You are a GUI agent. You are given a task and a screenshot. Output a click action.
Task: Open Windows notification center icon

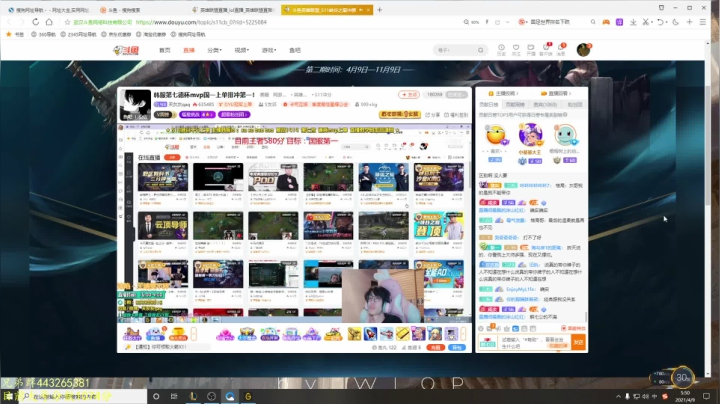click(706, 396)
